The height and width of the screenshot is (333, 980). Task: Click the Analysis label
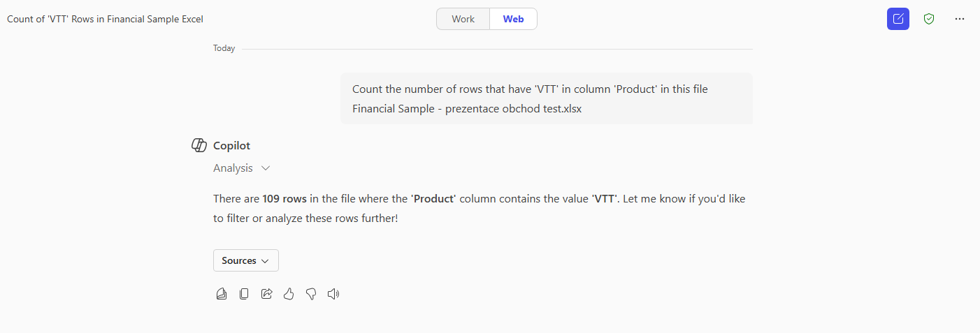pyautogui.click(x=233, y=168)
